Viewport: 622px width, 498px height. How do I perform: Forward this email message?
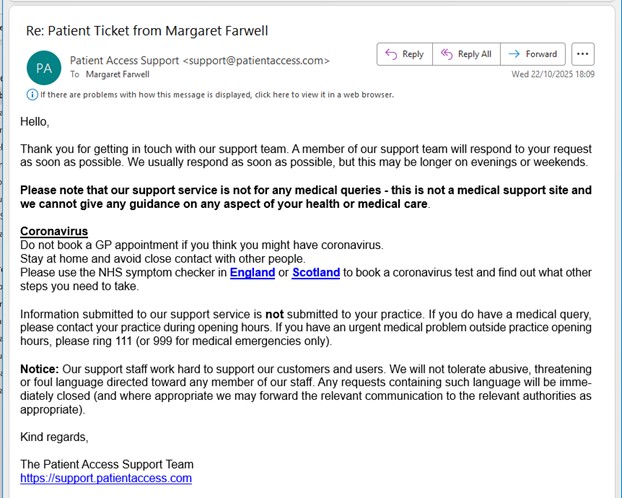532,54
